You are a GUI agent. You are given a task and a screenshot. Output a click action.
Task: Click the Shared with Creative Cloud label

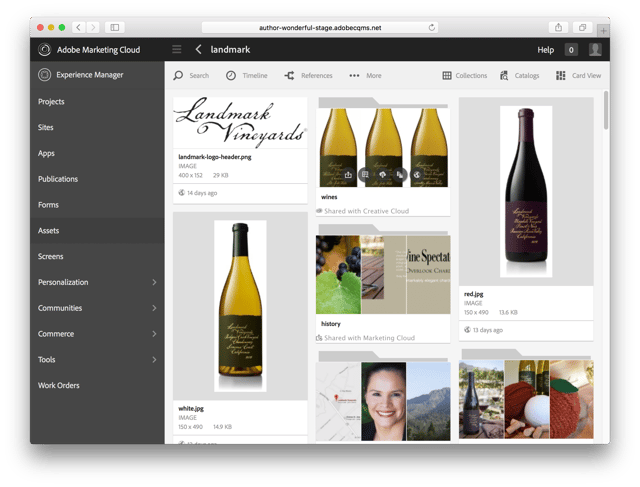coord(367,211)
